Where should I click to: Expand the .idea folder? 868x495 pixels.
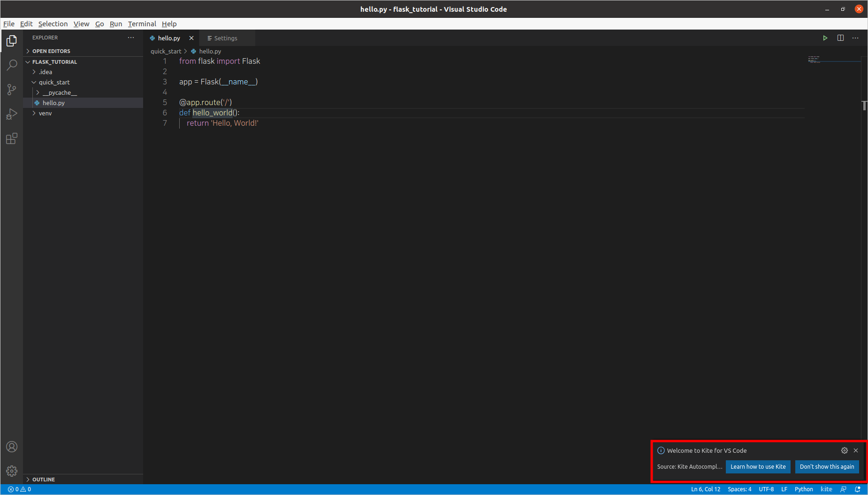coord(83,72)
